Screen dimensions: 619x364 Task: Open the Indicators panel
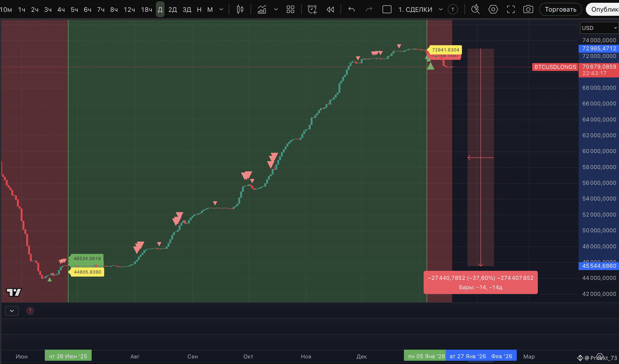[262, 10]
